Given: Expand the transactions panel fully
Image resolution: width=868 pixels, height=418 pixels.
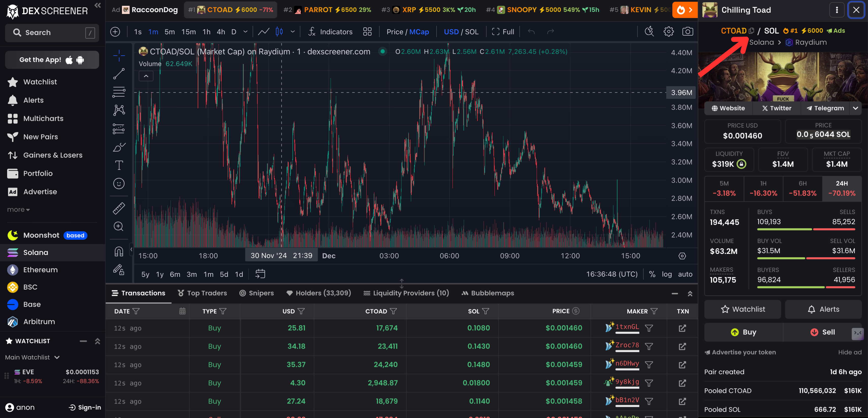Looking at the screenshot, I should (x=690, y=294).
